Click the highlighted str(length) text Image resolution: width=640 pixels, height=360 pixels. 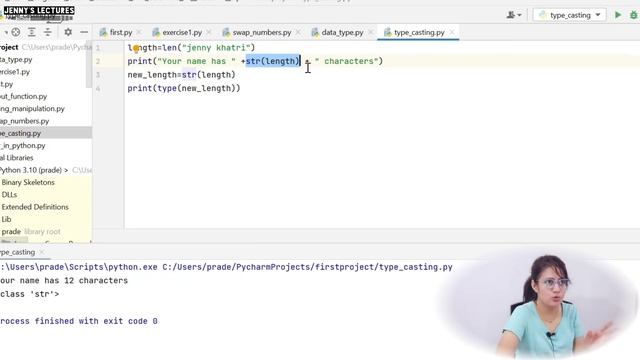coord(273,61)
